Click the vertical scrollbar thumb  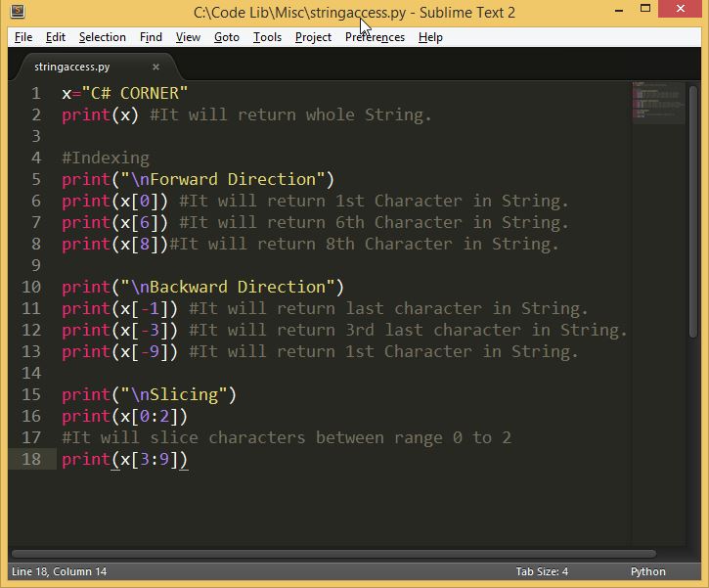(693, 210)
